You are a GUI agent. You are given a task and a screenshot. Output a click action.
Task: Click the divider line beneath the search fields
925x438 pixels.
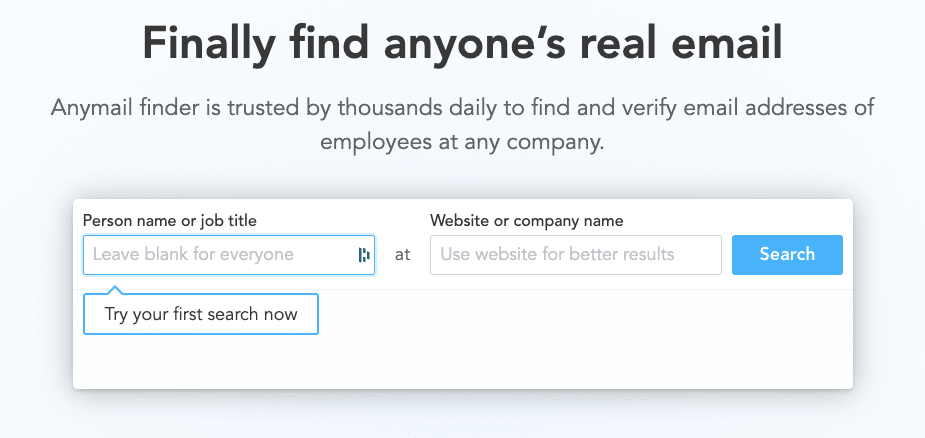462,289
